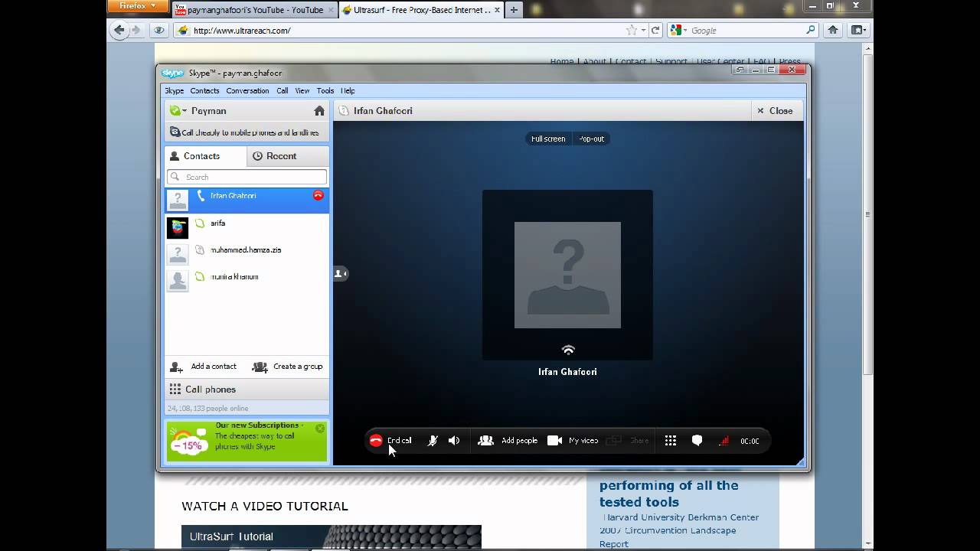Open Payman's online status dropdown

pyautogui.click(x=178, y=111)
